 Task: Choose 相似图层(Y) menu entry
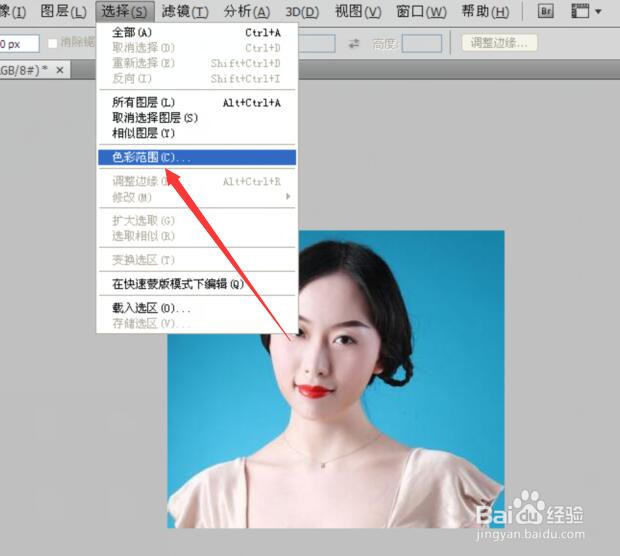click(x=197, y=133)
